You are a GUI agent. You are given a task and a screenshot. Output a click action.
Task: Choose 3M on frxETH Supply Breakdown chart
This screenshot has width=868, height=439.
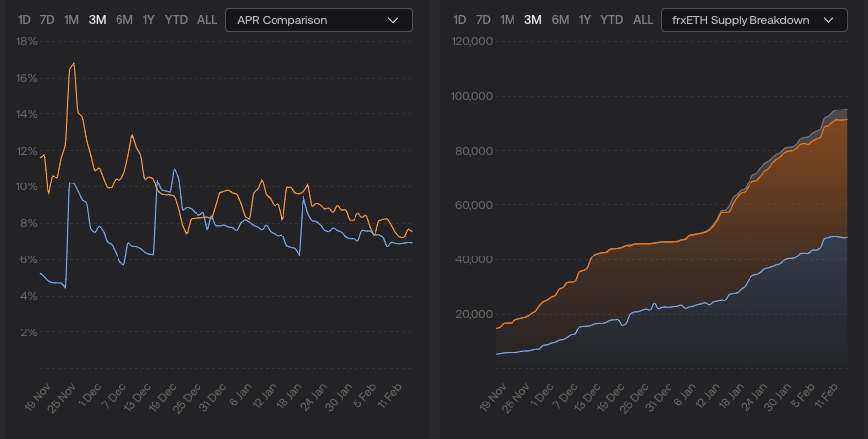533,20
